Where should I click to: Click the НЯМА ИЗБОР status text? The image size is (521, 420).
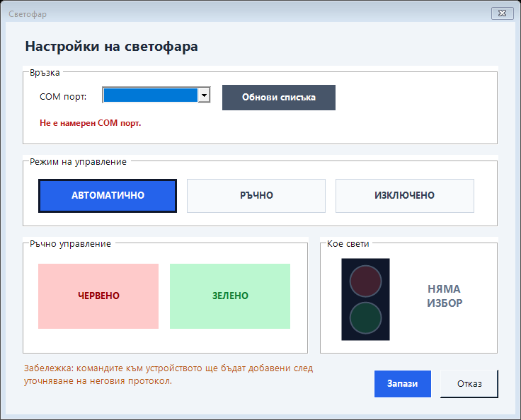[445, 296]
